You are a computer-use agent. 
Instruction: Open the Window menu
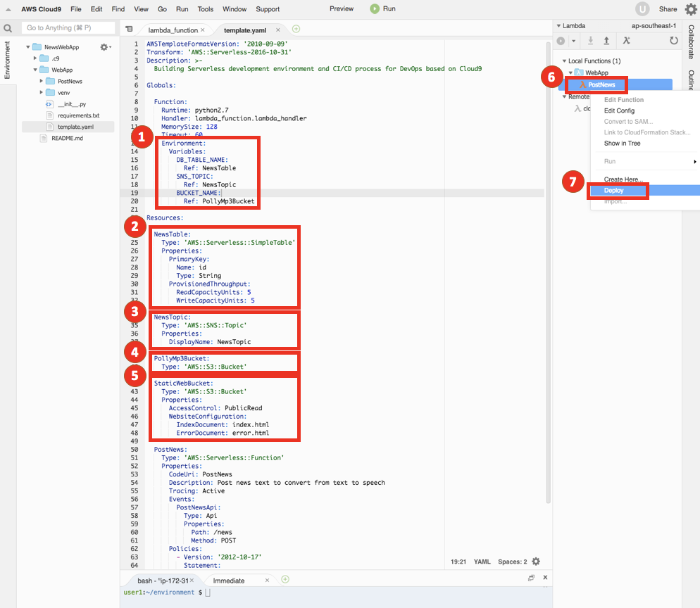point(235,9)
